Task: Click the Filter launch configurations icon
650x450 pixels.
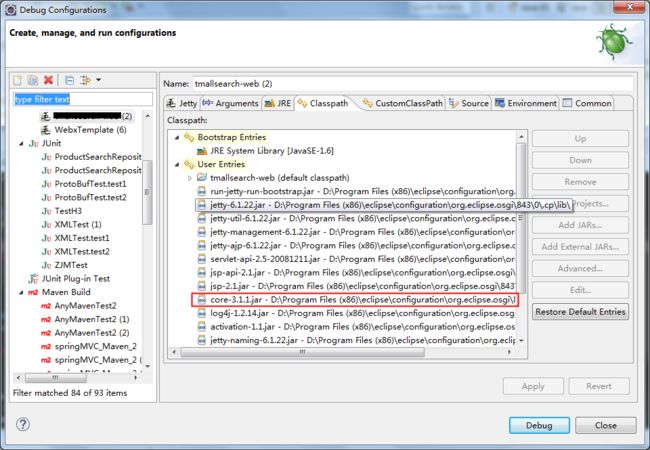Action: click(85, 80)
